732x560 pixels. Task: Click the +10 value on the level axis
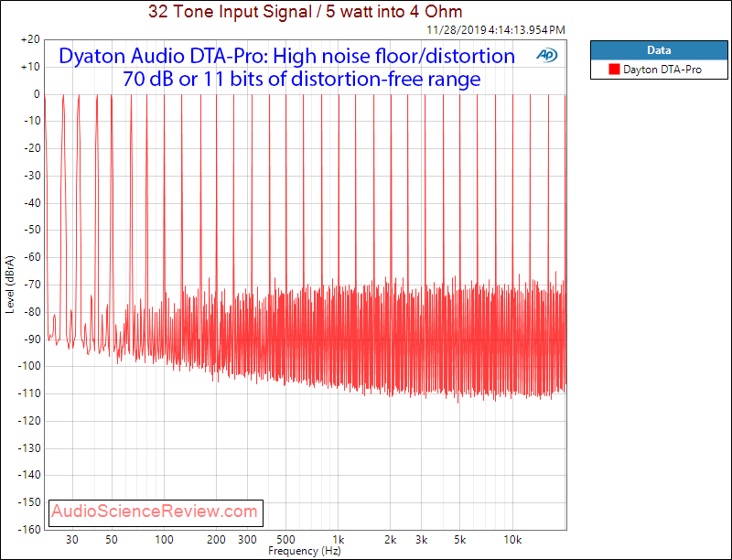click(x=30, y=67)
